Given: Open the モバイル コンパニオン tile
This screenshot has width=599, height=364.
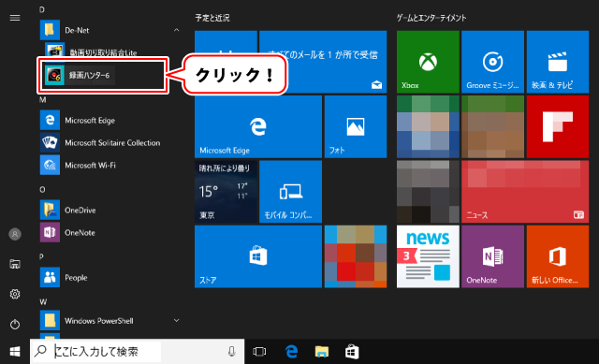Looking at the screenshot, I should click(290, 192).
